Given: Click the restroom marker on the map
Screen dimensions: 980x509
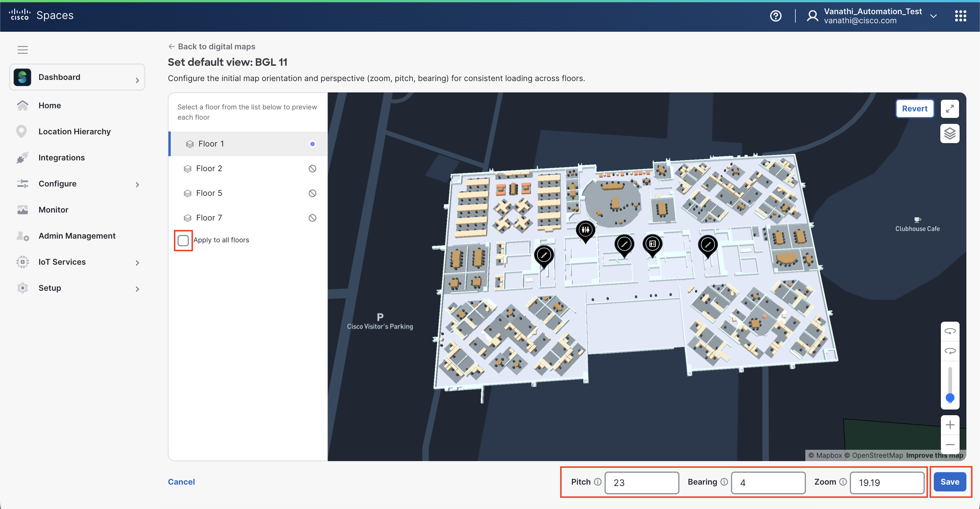Looking at the screenshot, I should click(x=585, y=230).
